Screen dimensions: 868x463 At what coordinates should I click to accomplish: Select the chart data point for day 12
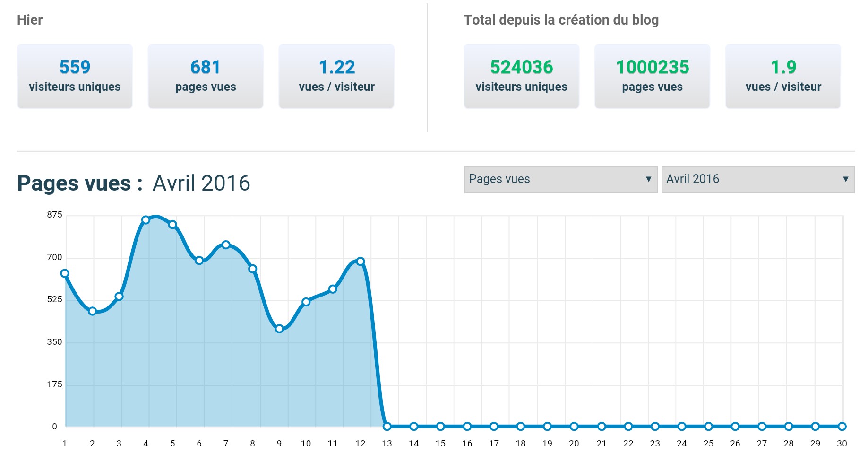[361, 262]
